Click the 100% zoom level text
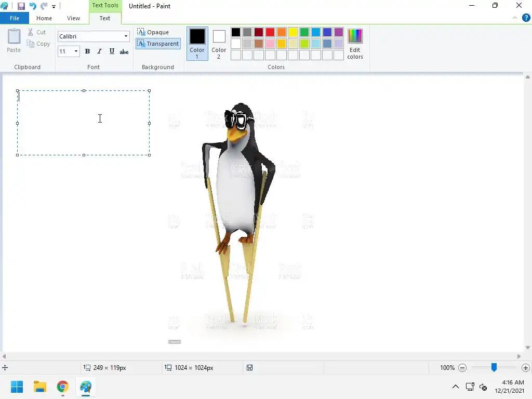This screenshot has height=399, width=532. 447,367
